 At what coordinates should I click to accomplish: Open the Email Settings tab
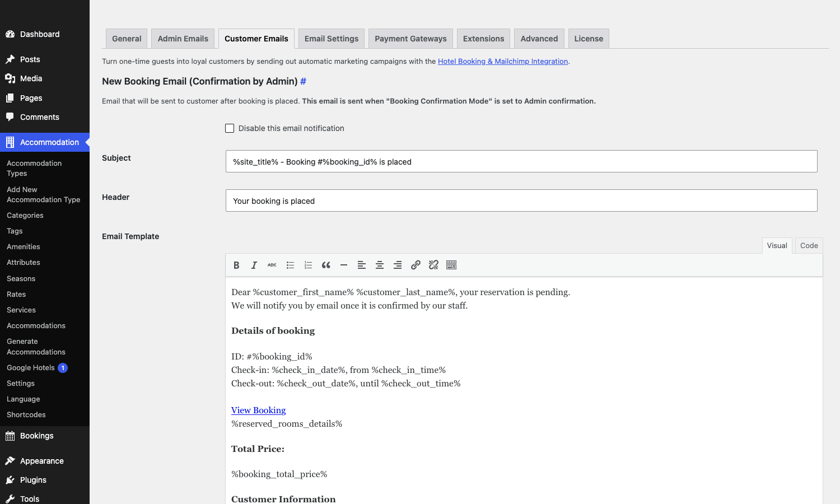pyautogui.click(x=332, y=39)
